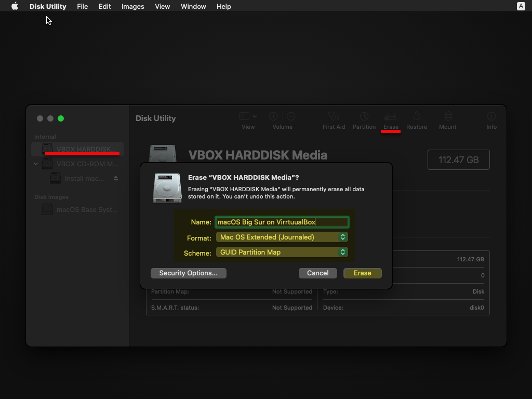Open the Apple menu
The height and width of the screenshot is (399, 532).
[x=15, y=6]
